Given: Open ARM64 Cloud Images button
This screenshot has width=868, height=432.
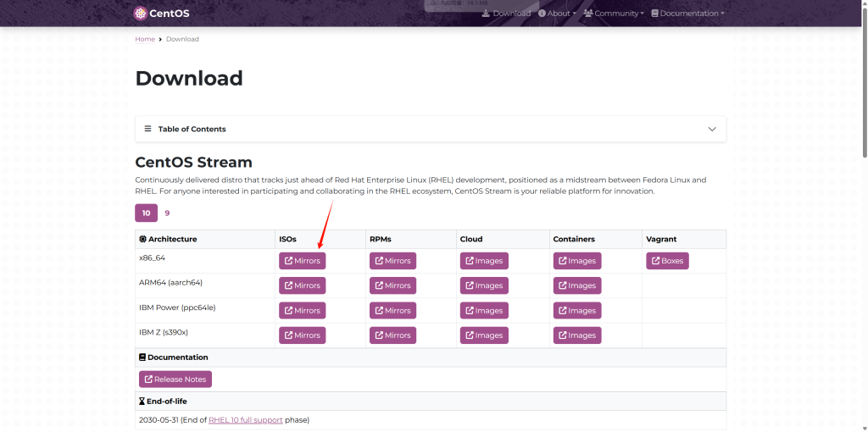Looking at the screenshot, I should [x=483, y=285].
